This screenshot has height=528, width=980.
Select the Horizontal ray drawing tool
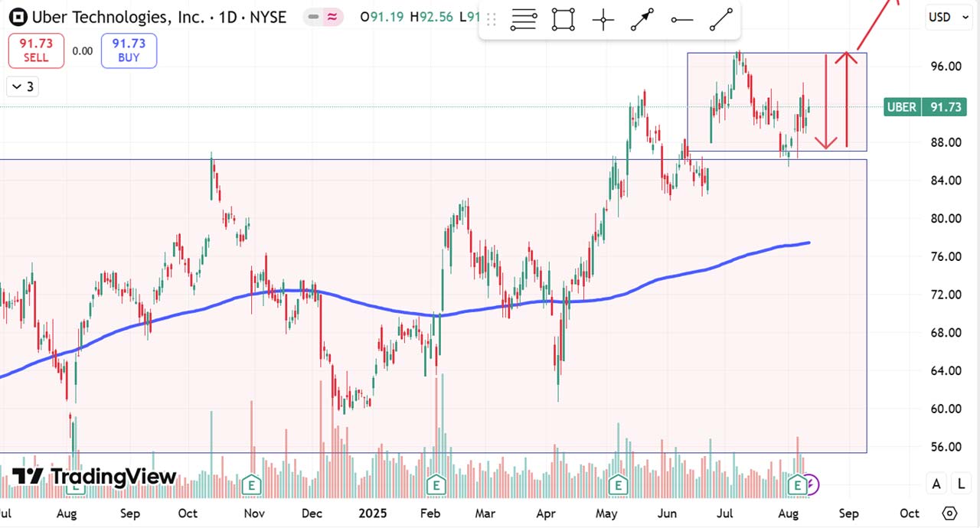point(681,20)
